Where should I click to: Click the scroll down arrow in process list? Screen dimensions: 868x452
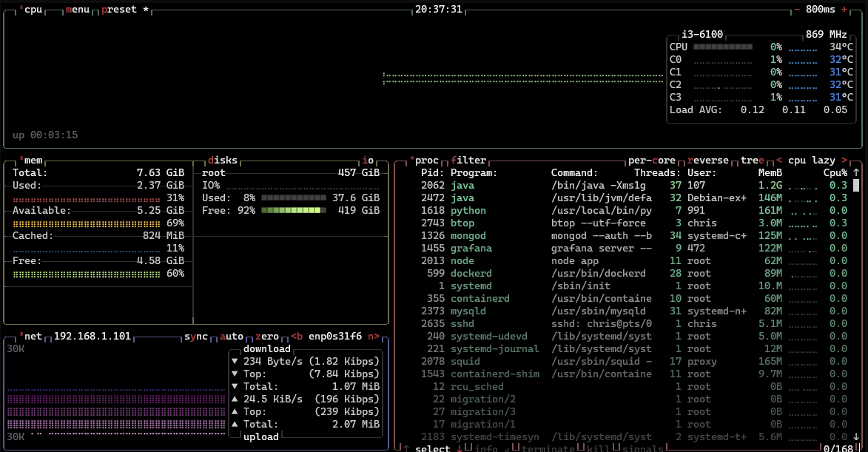click(856, 436)
